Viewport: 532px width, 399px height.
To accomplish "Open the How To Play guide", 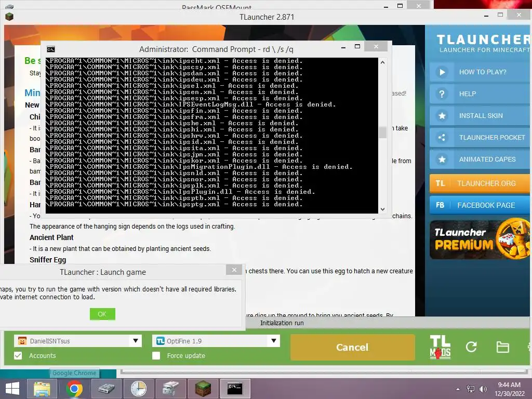I will tap(480, 72).
